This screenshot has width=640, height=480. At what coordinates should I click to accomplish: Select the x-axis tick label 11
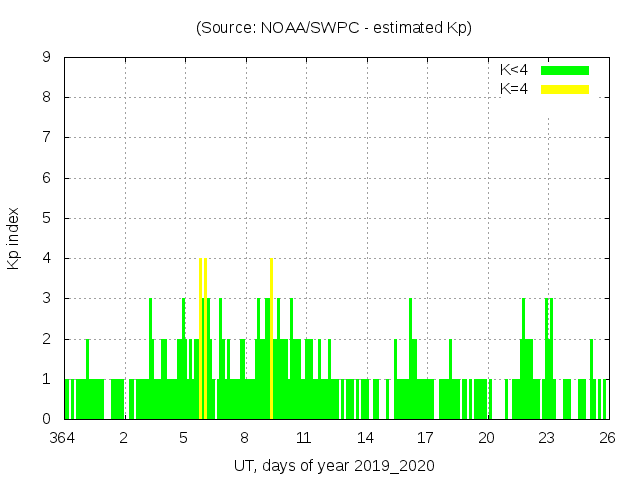pos(305,437)
